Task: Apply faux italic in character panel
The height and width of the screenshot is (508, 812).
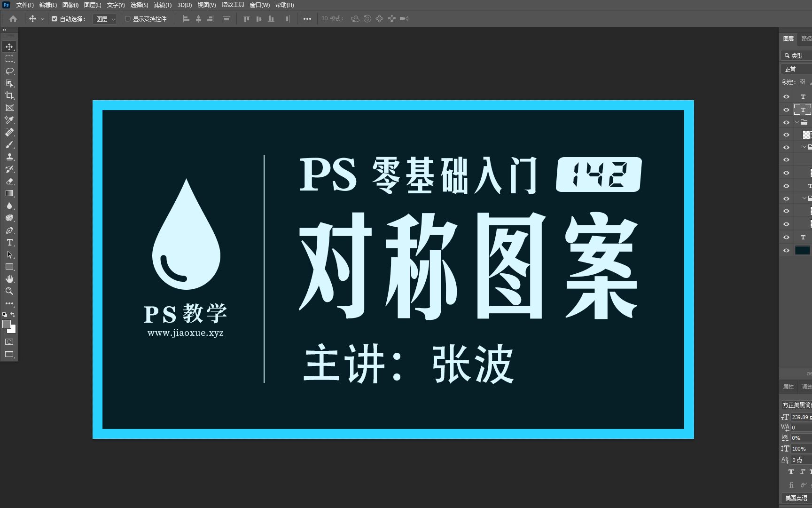Action: tap(803, 472)
